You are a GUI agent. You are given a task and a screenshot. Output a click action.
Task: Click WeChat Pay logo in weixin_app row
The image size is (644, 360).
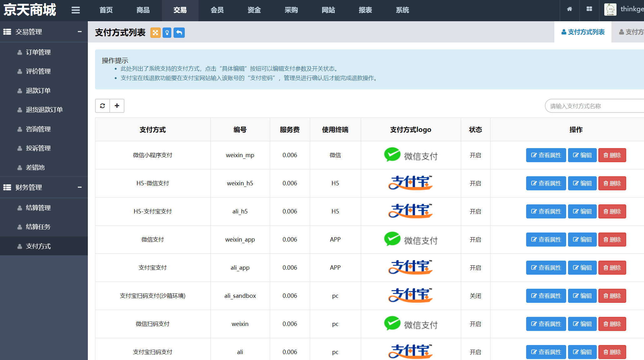coord(411,239)
